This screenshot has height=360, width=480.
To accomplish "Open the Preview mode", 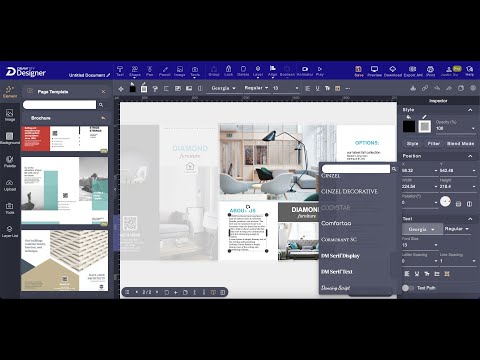I will pos(374,71).
